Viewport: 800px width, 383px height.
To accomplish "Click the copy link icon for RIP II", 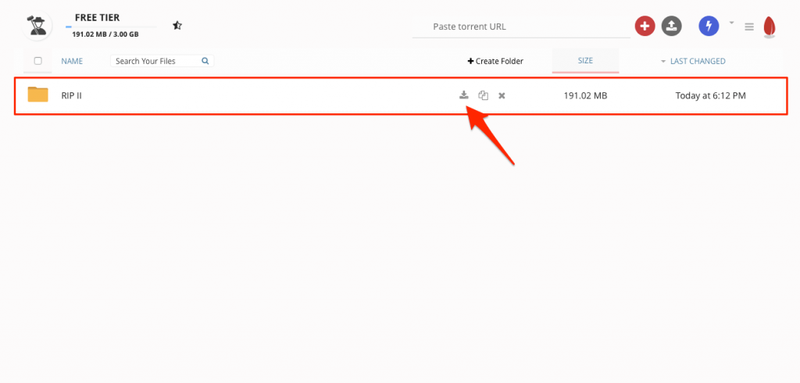I will pyautogui.click(x=483, y=95).
